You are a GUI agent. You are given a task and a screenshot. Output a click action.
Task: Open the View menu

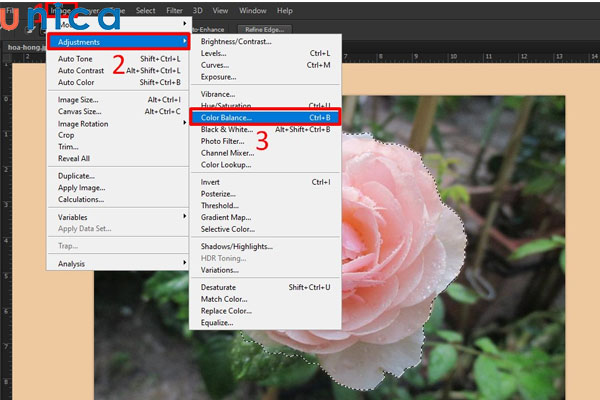220,11
